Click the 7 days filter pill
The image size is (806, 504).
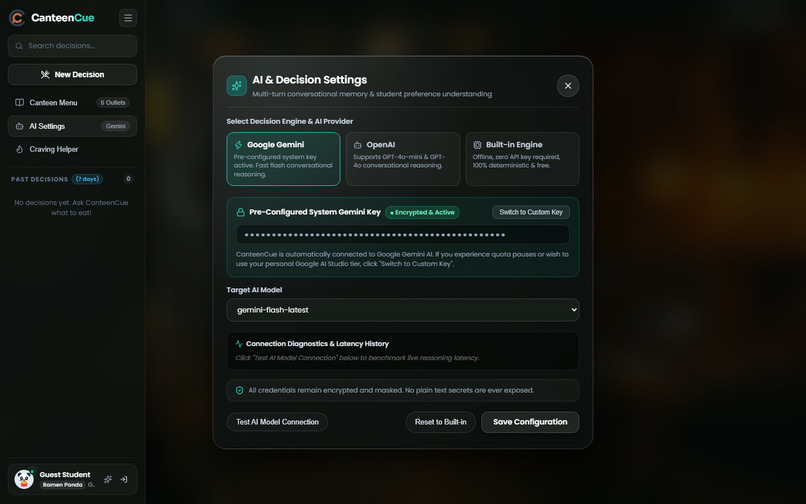87,179
